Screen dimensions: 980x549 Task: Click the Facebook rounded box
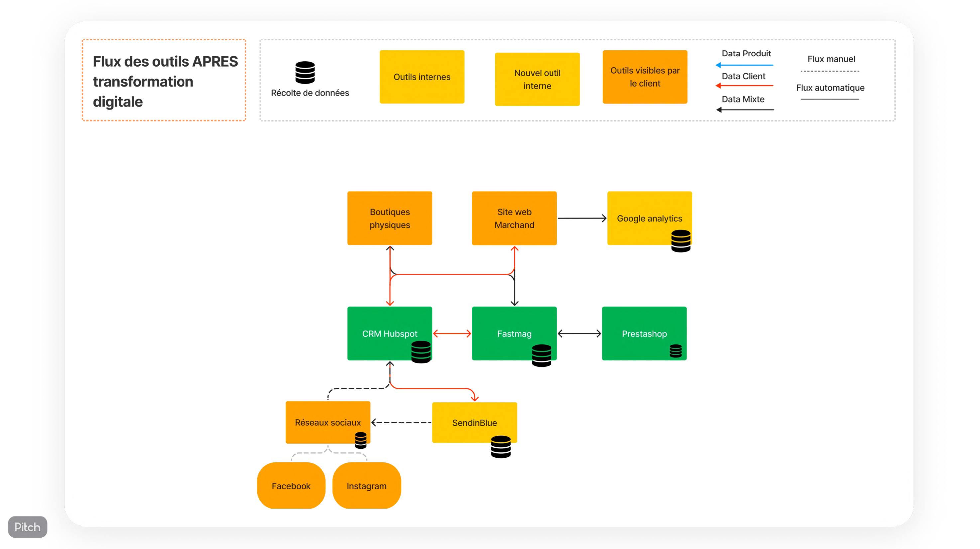point(291,486)
